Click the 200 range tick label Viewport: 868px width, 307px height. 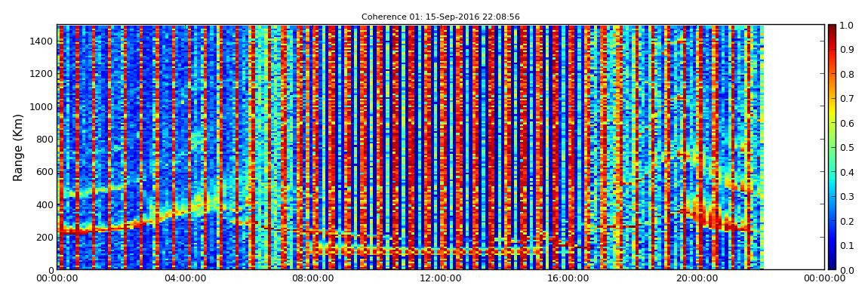pos(45,238)
